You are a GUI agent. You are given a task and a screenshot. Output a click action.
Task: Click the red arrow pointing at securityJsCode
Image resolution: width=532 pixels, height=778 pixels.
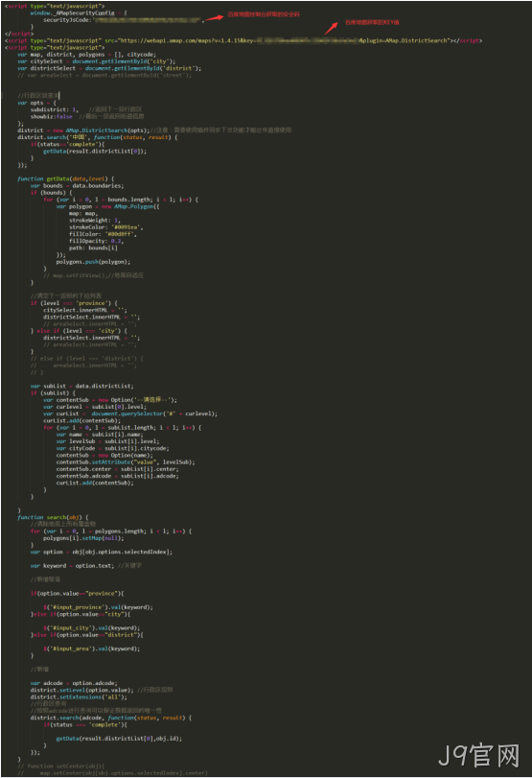214,18
